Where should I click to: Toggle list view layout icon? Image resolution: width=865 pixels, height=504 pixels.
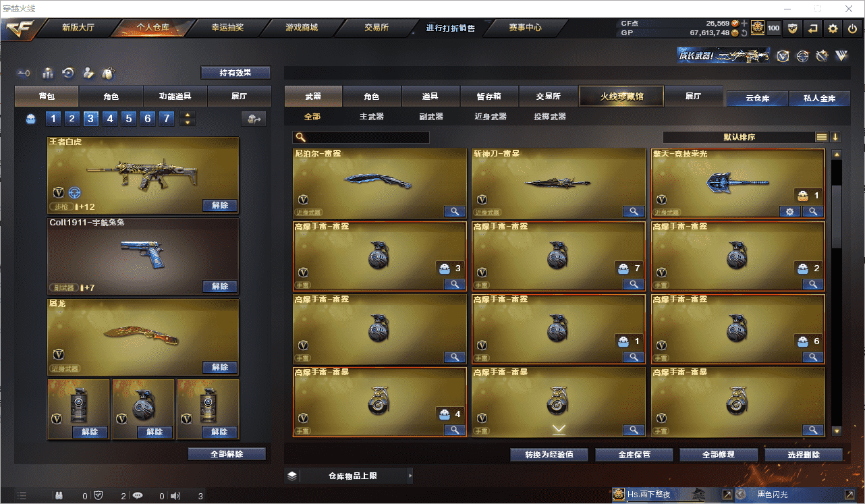pyautogui.click(x=821, y=137)
